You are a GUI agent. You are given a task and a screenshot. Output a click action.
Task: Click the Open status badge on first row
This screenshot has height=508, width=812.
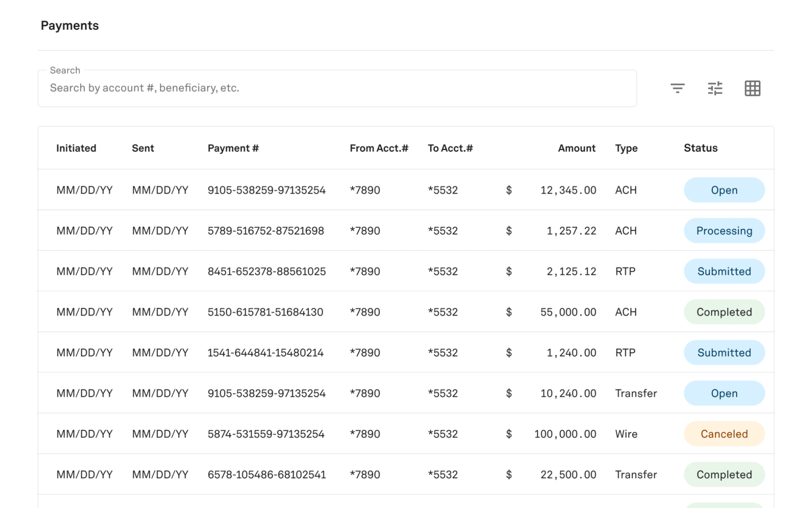tap(724, 190)
